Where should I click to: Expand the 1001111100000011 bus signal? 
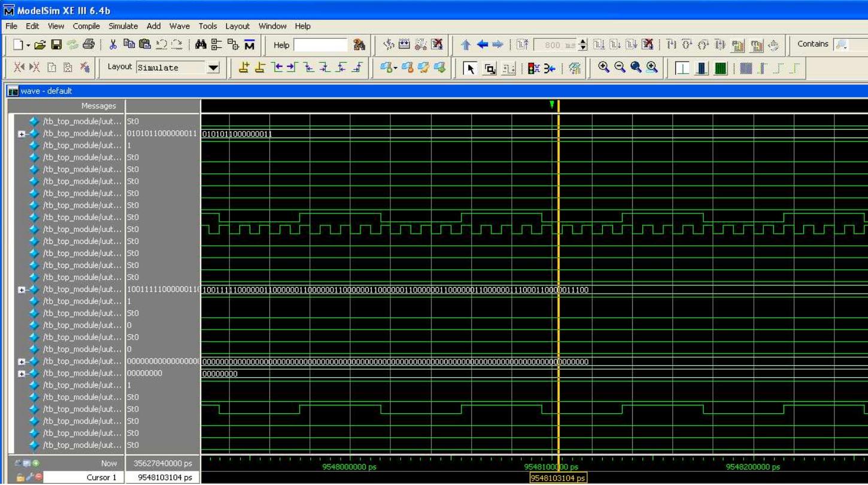tap(22, 290)
